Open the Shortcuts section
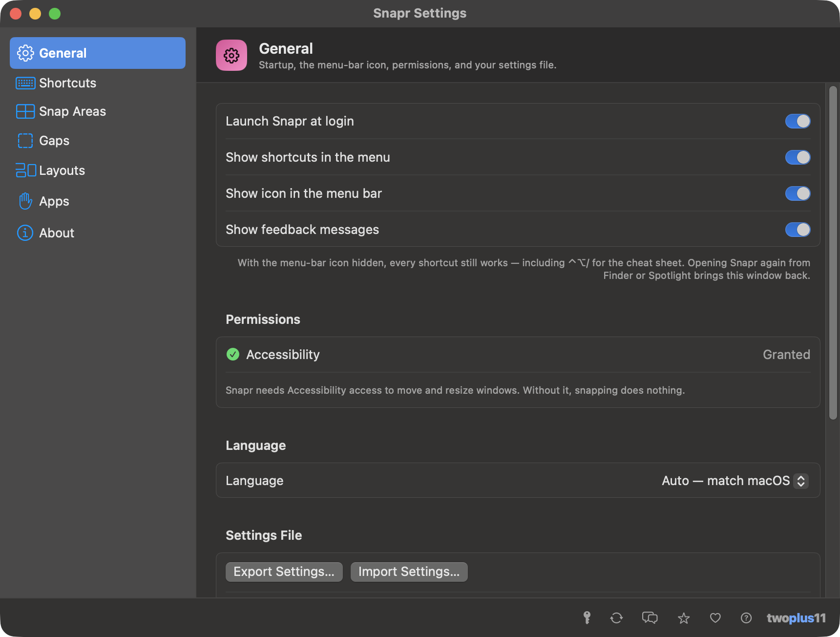 click(98, 83)
